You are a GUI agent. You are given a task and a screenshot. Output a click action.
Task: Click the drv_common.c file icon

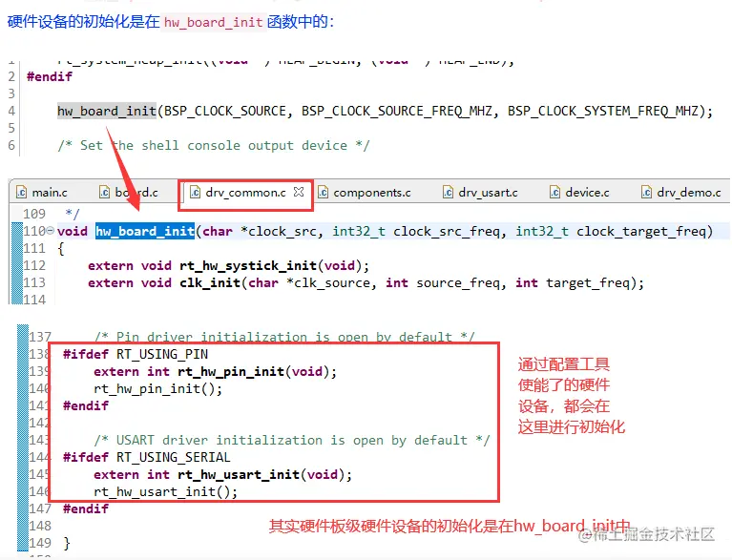(195, 192)
